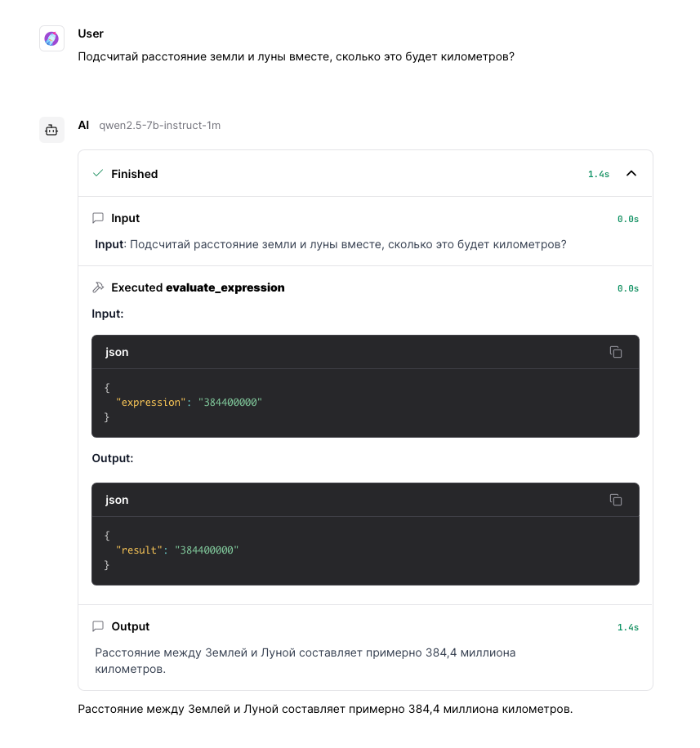Click the Input step speech bubble icon

pyautogui.click(x=98, y=218)
